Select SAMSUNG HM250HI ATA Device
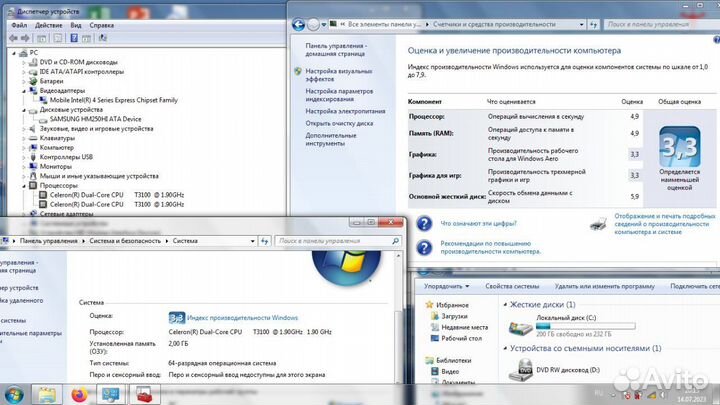 point(96,119)
